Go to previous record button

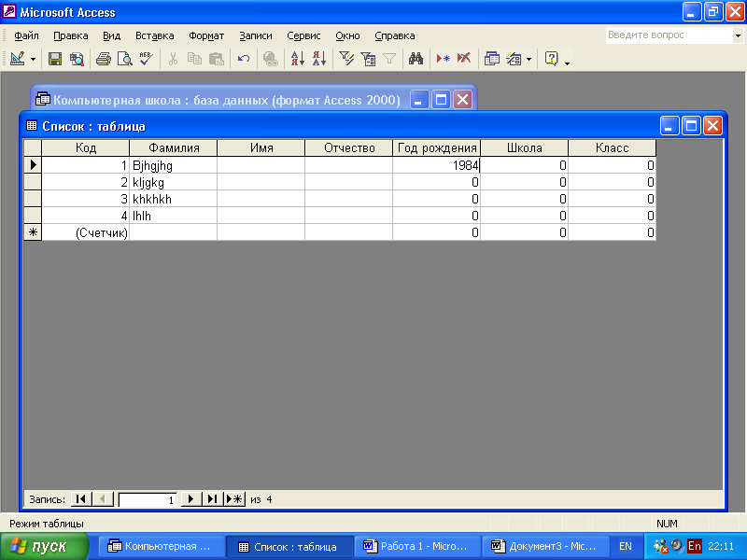[x=103, y=499]
